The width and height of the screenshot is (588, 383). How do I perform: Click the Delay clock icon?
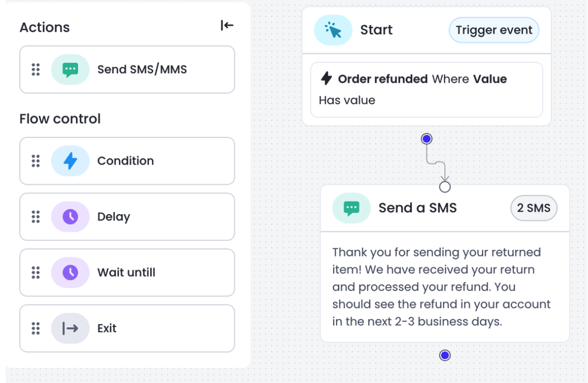[x=70, y=216]
